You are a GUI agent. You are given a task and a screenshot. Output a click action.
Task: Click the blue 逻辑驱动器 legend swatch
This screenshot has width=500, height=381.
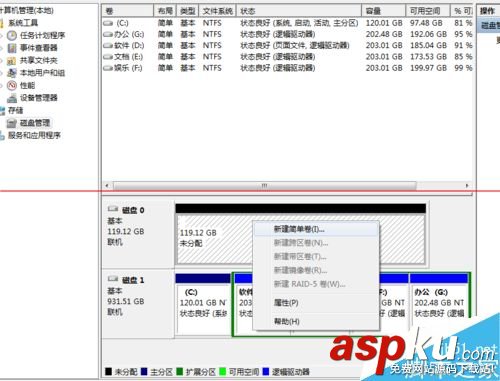click(266, 371)
